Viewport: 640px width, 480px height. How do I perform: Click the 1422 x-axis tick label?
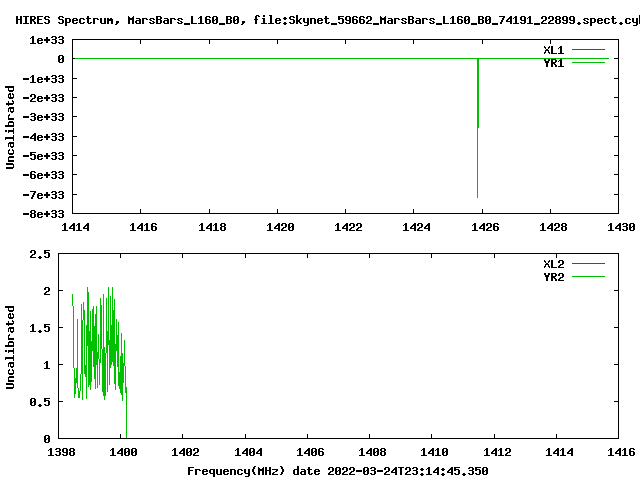point(348,227)
